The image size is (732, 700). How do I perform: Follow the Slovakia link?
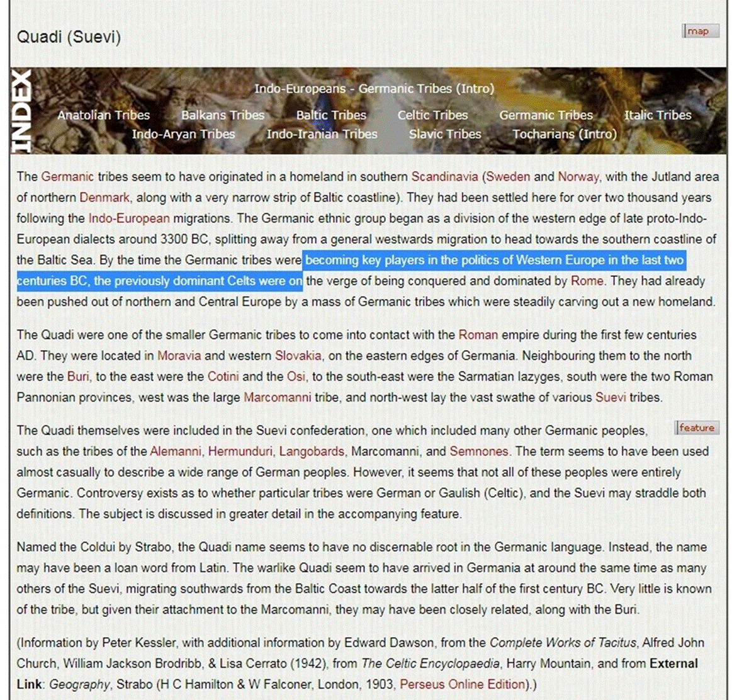pyautogui.click(x=298, y=356)
